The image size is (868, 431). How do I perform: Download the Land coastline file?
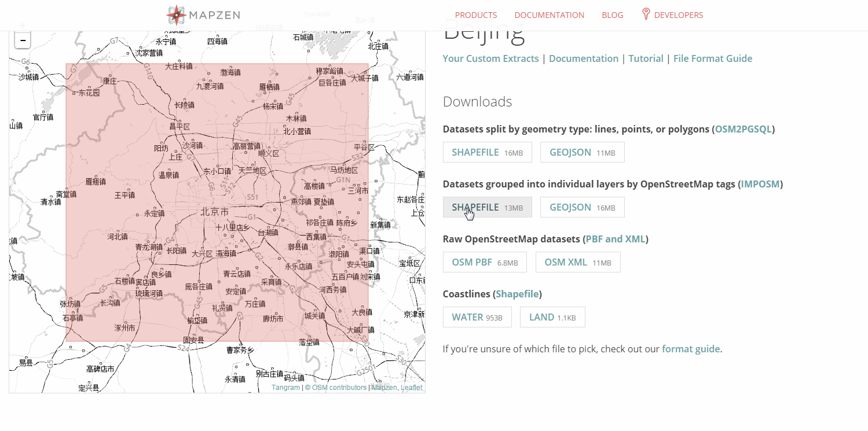[552, 317]
